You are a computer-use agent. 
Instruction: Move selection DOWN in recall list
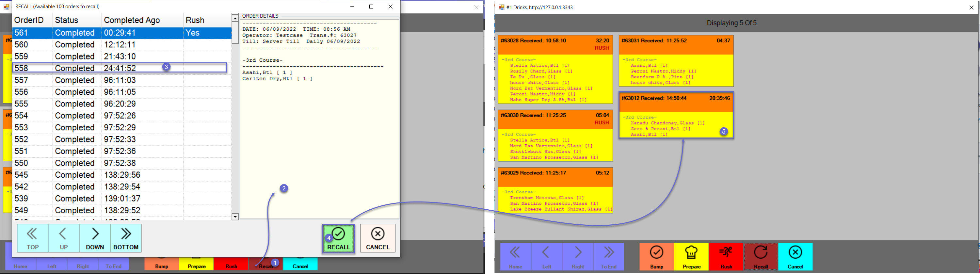pos(95,238)
